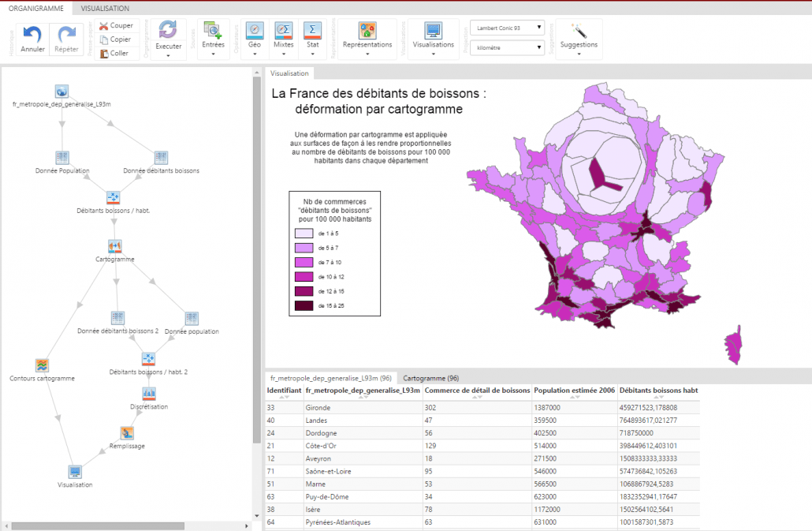The width and height of the screenshot is (812, 531).
Task: Switch to the VISUALISATION ribbon tab
Action: 105,7
